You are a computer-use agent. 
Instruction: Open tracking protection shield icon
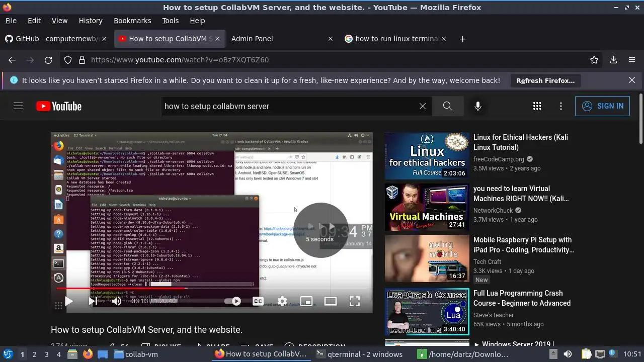pyautogui.click(x=68, y=60)
